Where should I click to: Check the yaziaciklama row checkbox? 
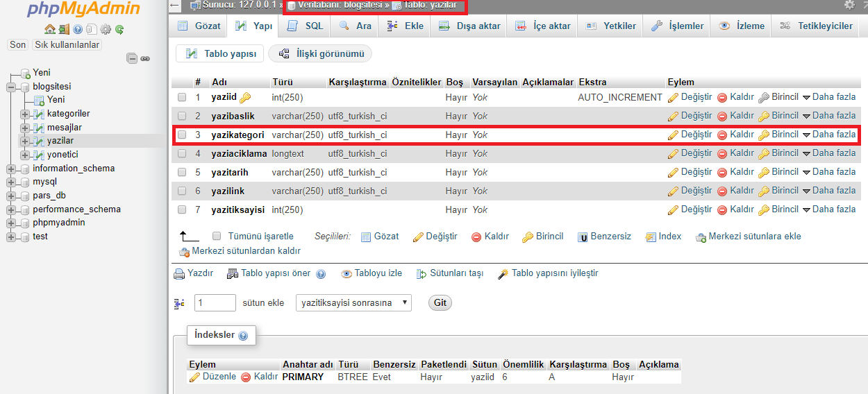(x=182, y=153)
